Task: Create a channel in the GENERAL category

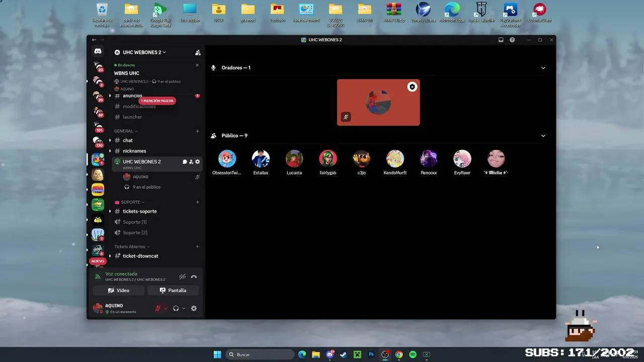Action: (197, 131)
